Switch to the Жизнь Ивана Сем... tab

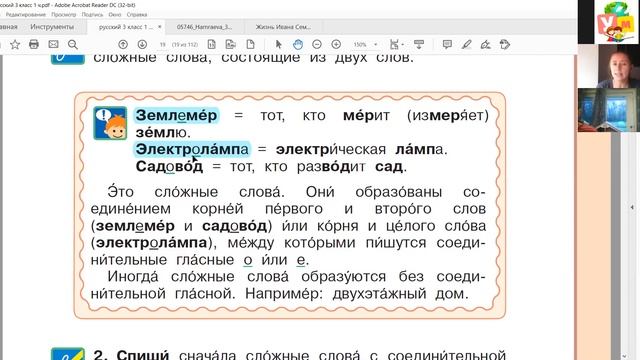pos(283,27)
